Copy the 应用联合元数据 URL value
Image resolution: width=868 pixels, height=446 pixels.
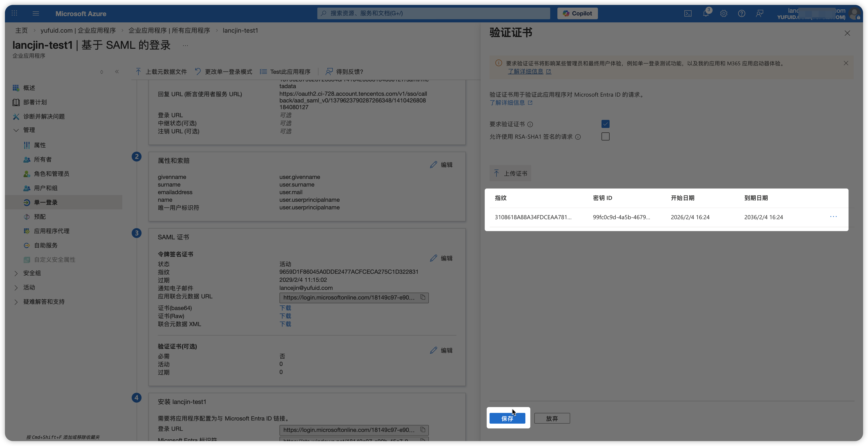click(x=423, y=297)
